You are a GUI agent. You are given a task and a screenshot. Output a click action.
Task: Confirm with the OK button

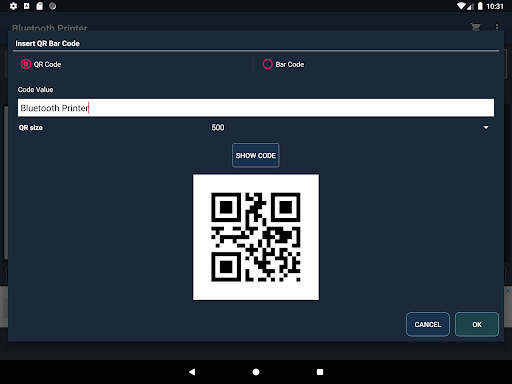tap(477, 324)
